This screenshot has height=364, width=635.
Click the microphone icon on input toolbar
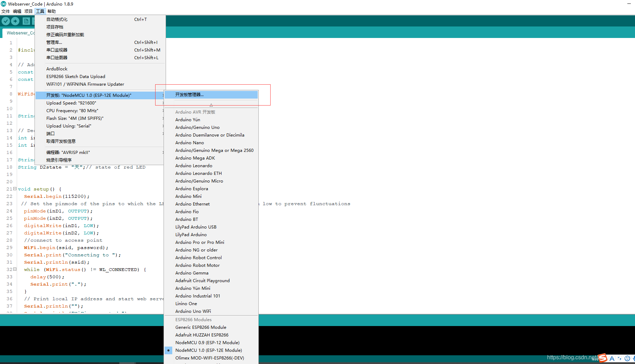634,358
